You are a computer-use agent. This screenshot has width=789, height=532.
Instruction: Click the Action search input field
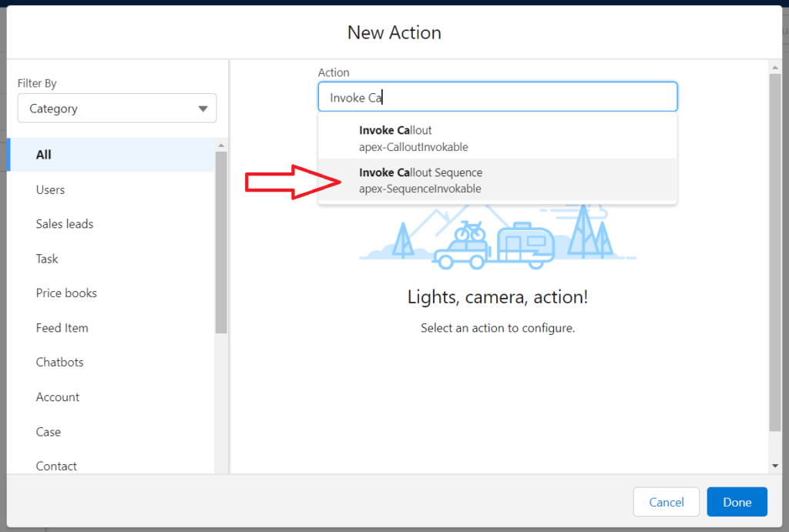(x=497, y=98)
